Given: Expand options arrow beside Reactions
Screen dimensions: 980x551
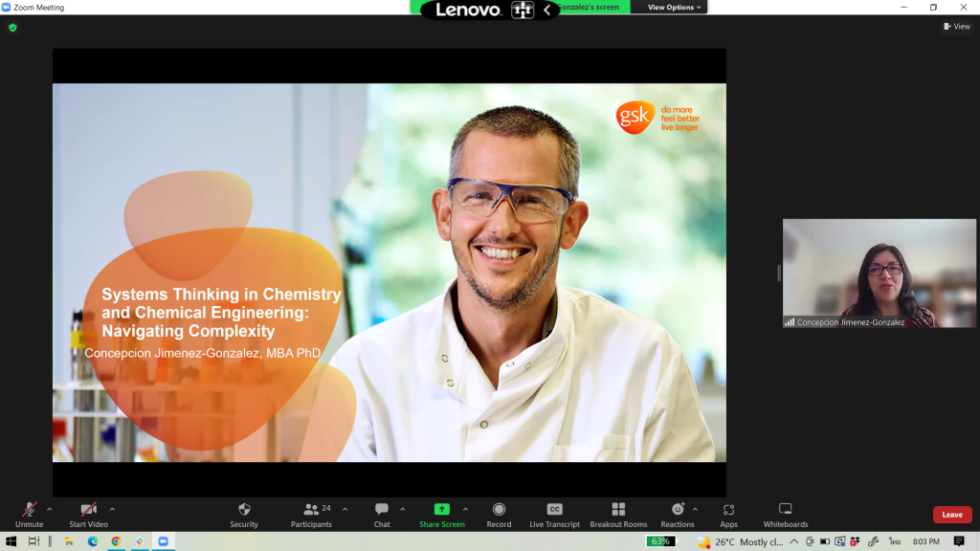Looking at the screenshot, I should click(x=695, y=509).
